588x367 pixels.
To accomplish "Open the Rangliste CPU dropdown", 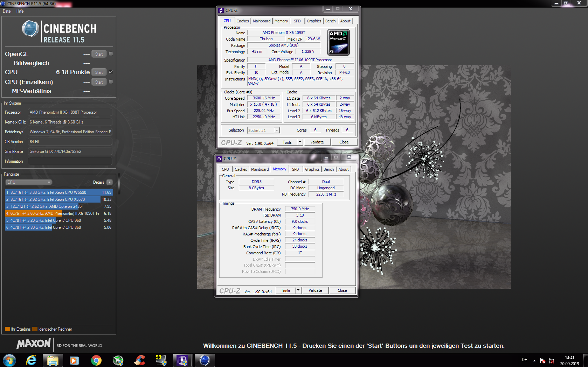I will 29,182.
